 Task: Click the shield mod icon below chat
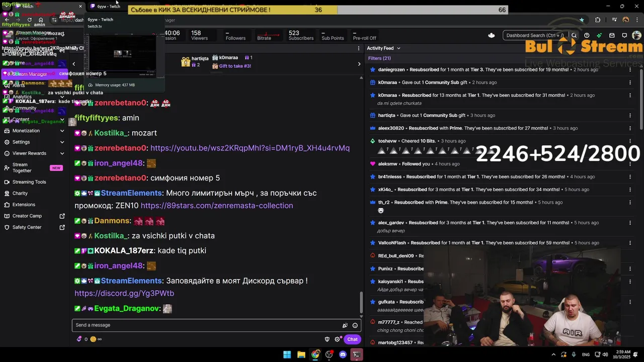[327, 339]
